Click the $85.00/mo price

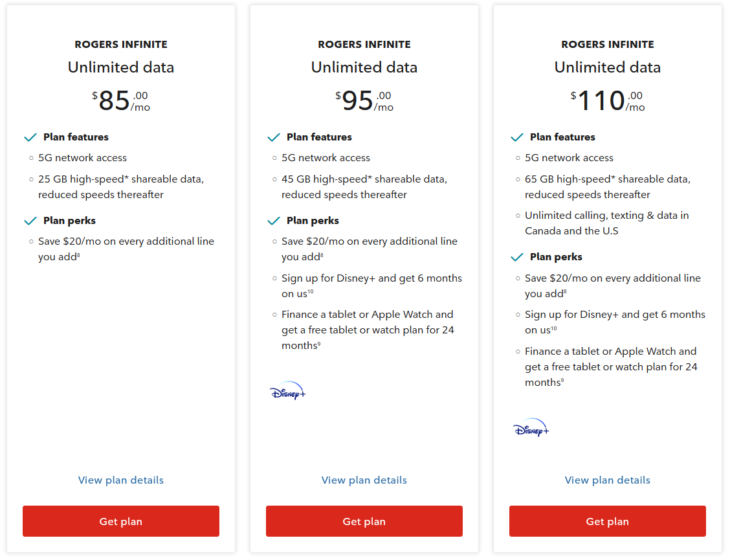coord(121,101)
